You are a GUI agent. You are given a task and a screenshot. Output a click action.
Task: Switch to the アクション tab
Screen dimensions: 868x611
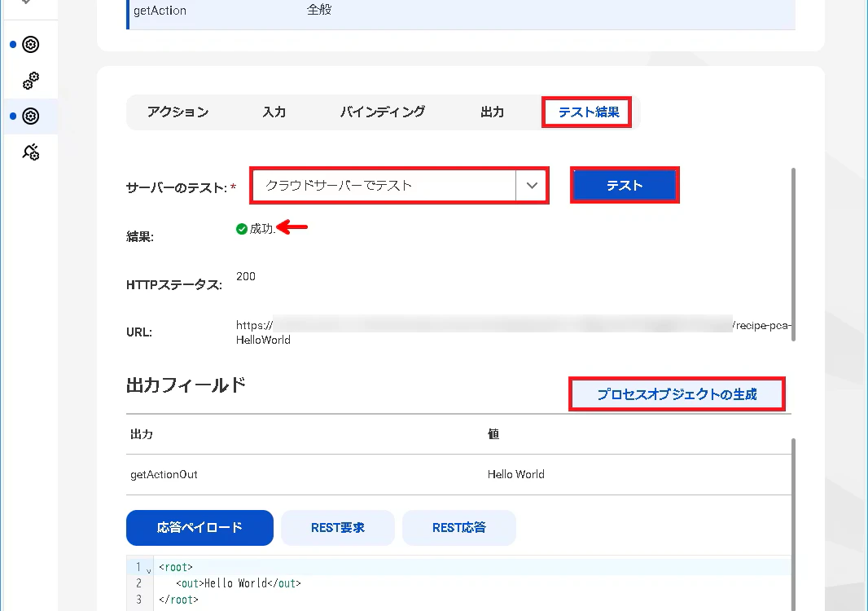coord(178,112)
